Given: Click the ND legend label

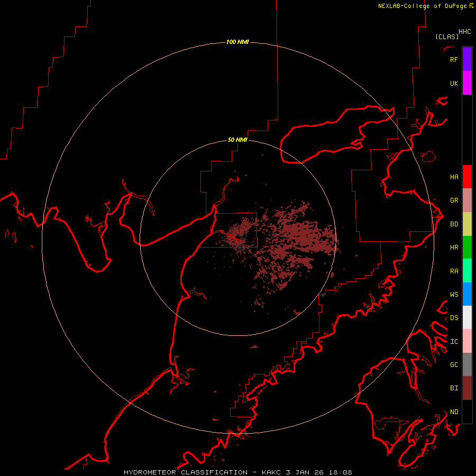Looking at the screenshot, I should point(454,411).
